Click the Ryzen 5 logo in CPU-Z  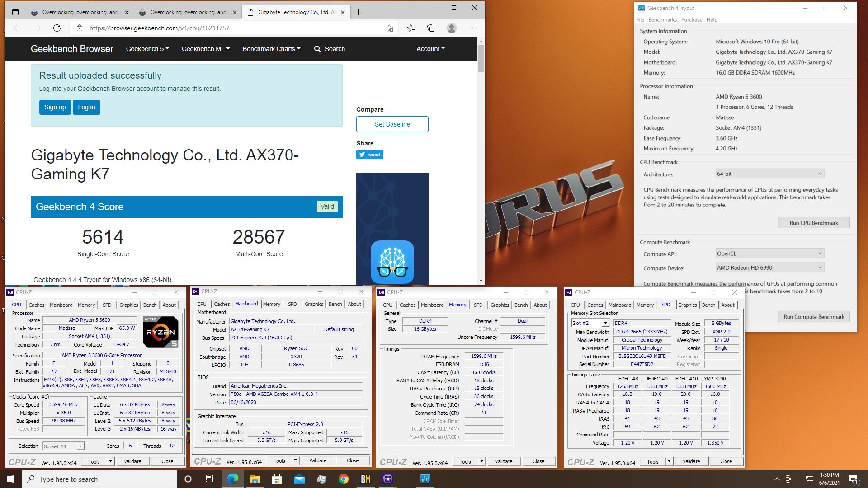(161, 332)
